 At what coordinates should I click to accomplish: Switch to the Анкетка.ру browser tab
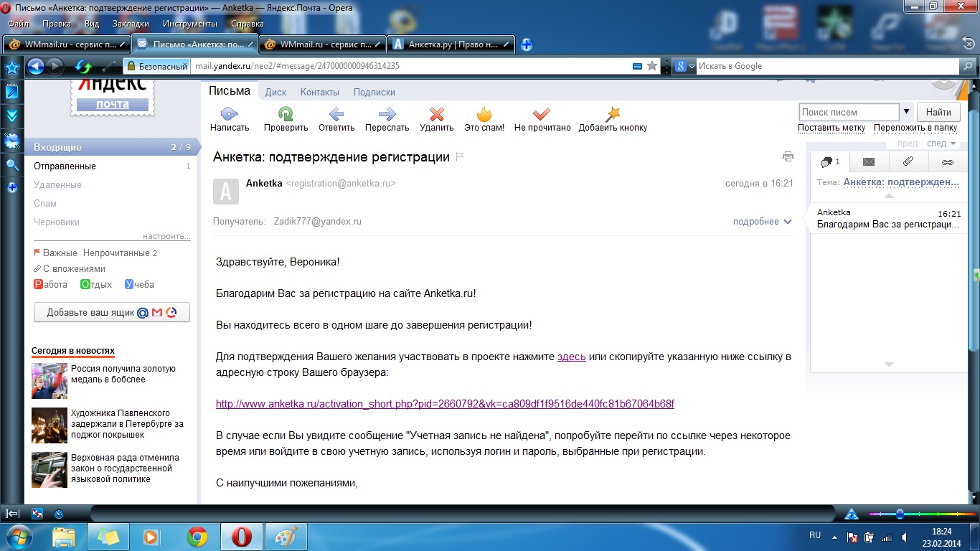(451, 44)
